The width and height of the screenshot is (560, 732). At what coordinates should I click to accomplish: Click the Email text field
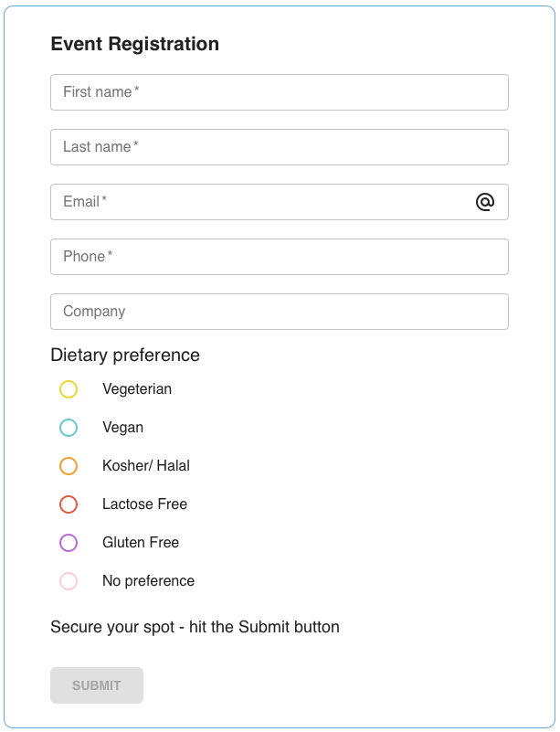pyautogui.click(x=260, y=202)
